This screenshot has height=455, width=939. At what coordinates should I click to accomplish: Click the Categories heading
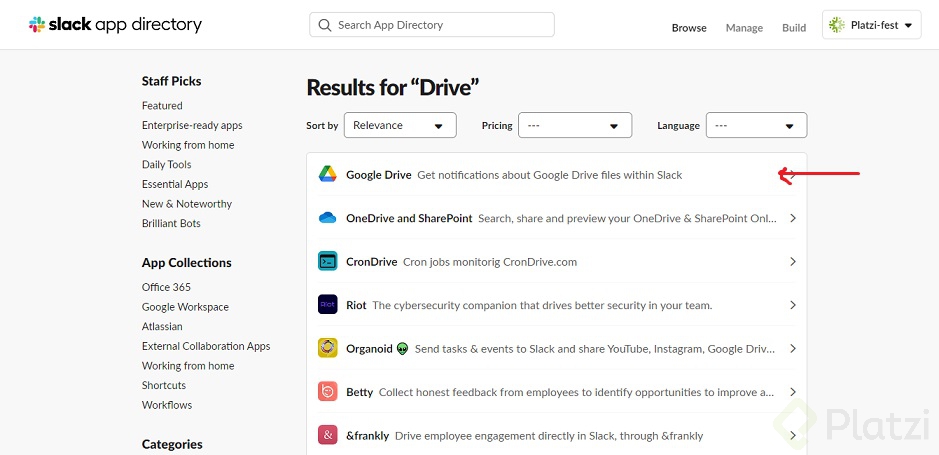pos(172,444)
